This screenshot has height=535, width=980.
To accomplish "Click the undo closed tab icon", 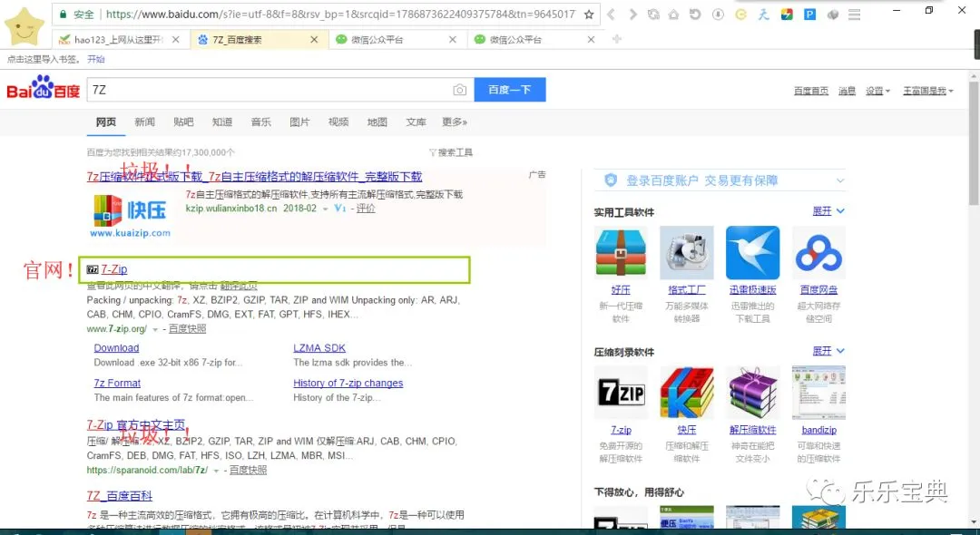I will (x=695, y=14).
